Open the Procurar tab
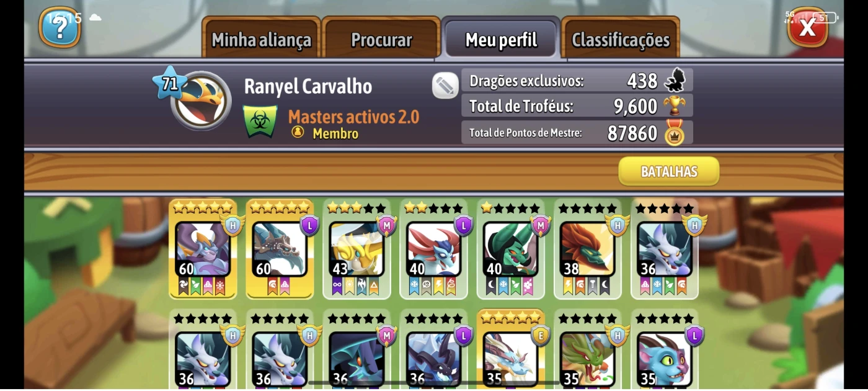Image resolution: width=868 pixels, height=391 pixels. (381, 40)
